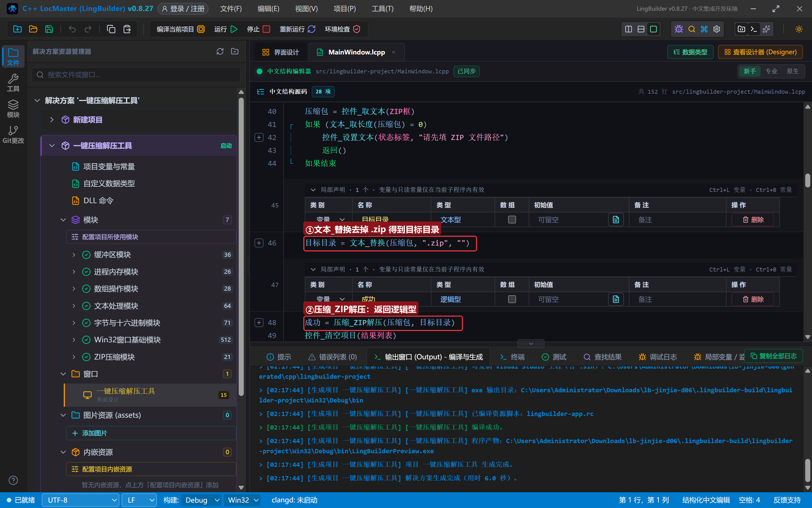Click the 复制全部日志 button

773,356
